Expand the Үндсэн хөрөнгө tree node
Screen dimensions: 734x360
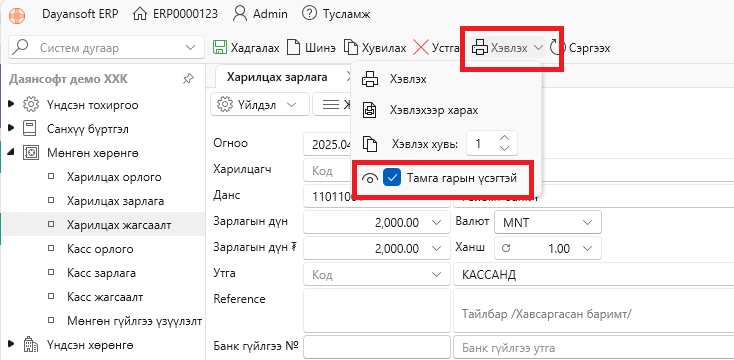pyautogui.click(x=11, y=344)
